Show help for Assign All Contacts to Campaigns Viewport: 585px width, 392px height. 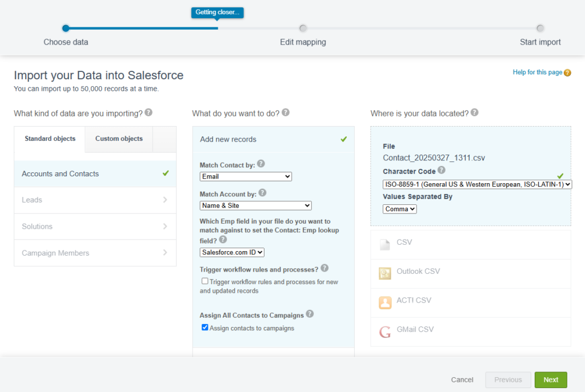tap(310, 314)
